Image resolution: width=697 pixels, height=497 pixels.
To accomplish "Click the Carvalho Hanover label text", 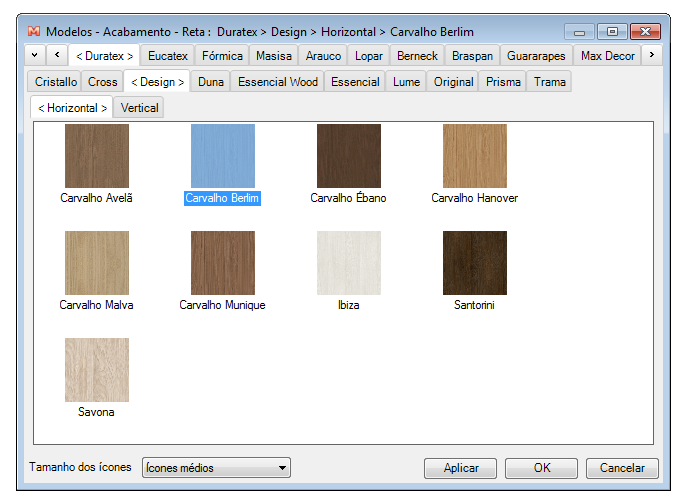I will (474, 198).
